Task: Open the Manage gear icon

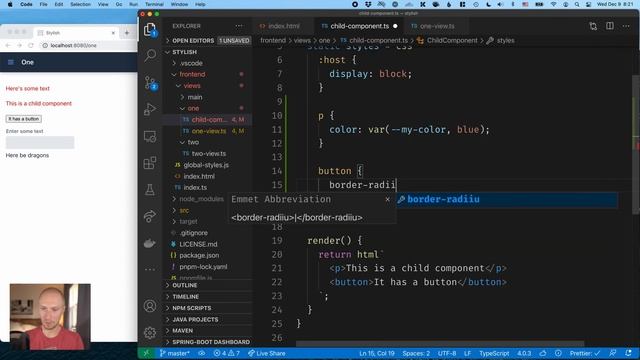Action: tap(150, 333)
